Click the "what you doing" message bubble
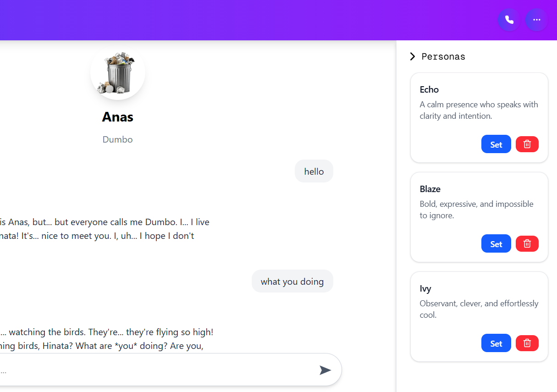The image size is (557, 392). coord(292,282)
